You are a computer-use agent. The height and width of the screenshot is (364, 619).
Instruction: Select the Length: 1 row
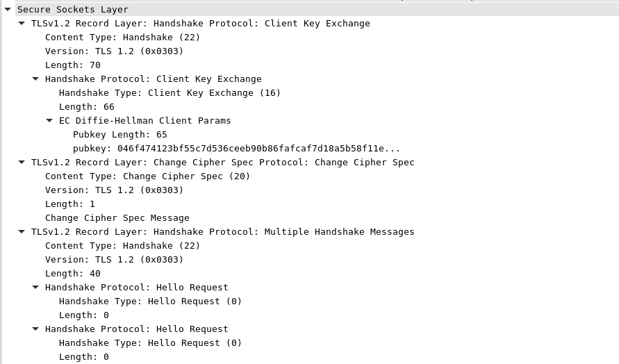(70, 204)
